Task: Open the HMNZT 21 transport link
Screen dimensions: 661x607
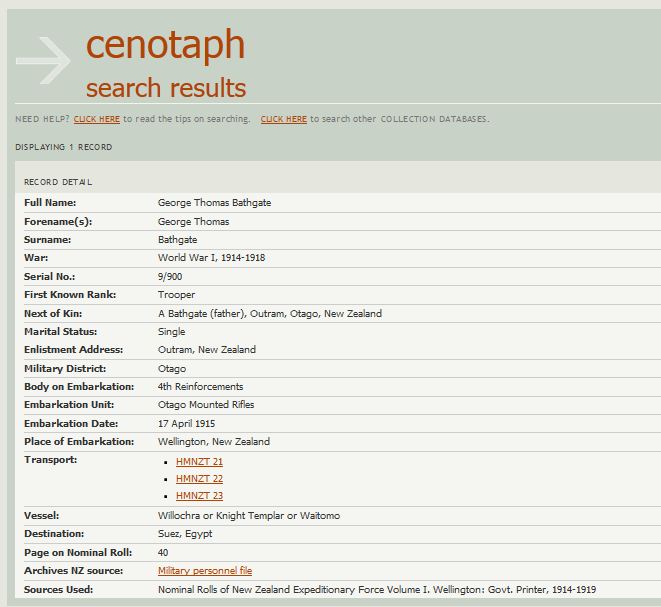Action: (x=199, y=462)
